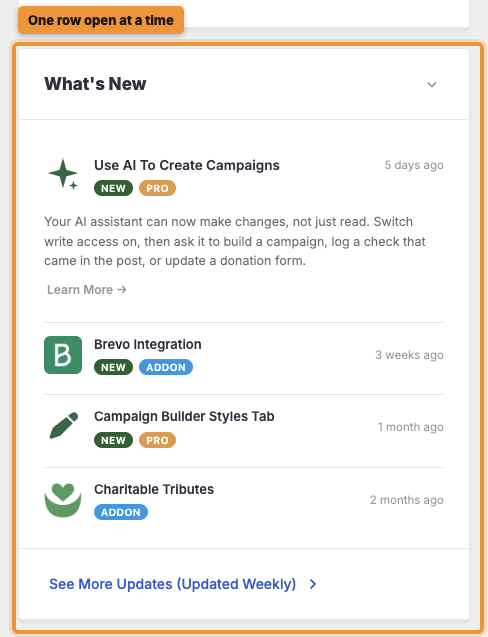Click PRO badge under Campaign Builder Styles Tab
Viewport: 488px width, 637px height.
(157, 440)
